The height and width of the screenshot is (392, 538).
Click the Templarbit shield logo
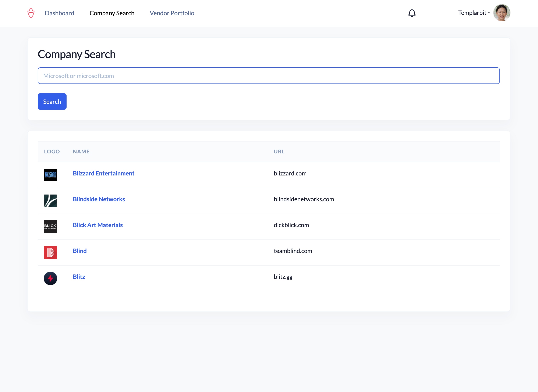click(31, 13)
